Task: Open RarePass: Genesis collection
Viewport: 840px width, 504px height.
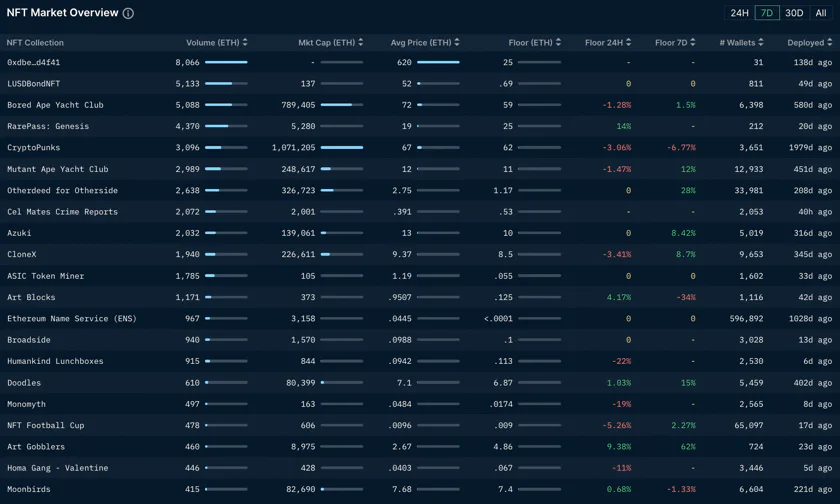Action: pos(48,126)
